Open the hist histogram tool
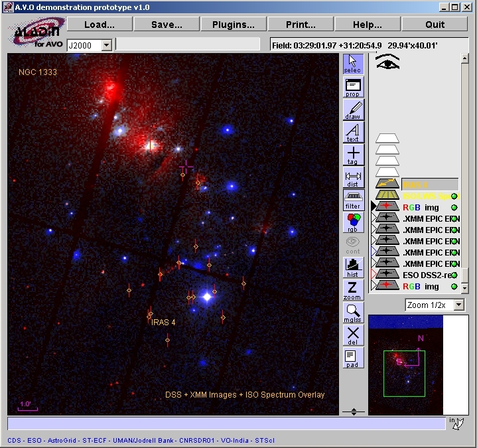This screenshot has width=477, height=448. (x=352, y=267)
